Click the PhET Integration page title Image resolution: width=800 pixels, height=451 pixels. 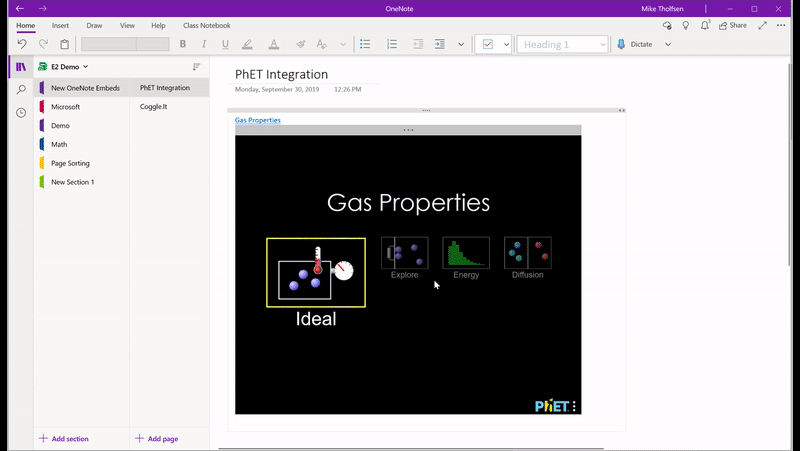[x=282, y=74]
